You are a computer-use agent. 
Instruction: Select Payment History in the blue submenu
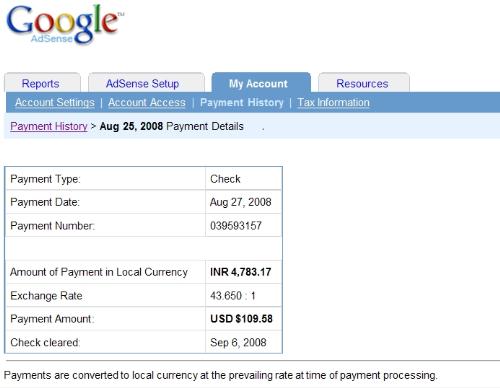242,102
